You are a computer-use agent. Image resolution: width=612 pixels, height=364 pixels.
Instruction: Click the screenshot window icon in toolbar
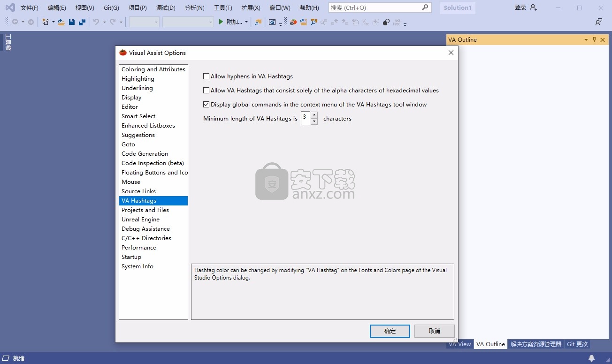[x=272, y=22]
